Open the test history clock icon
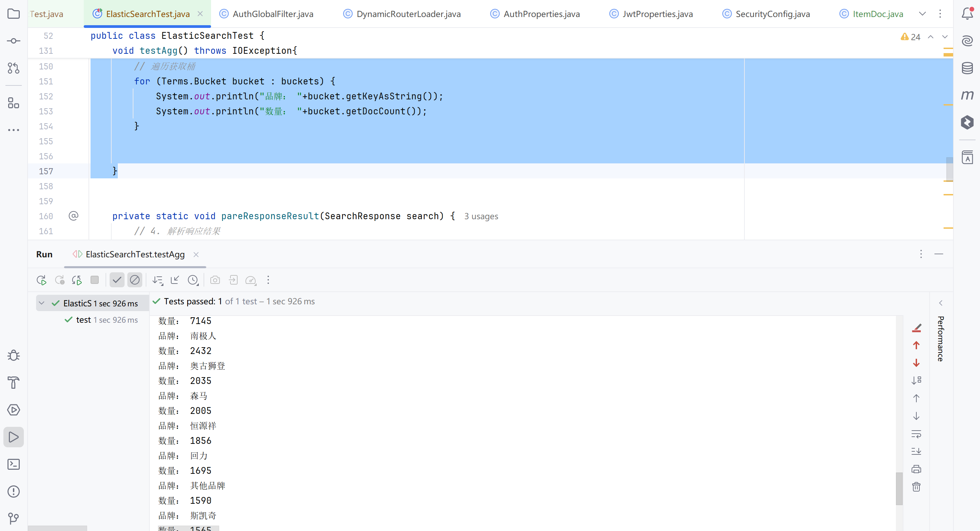The image size is (980, 531). coord(193,280)
